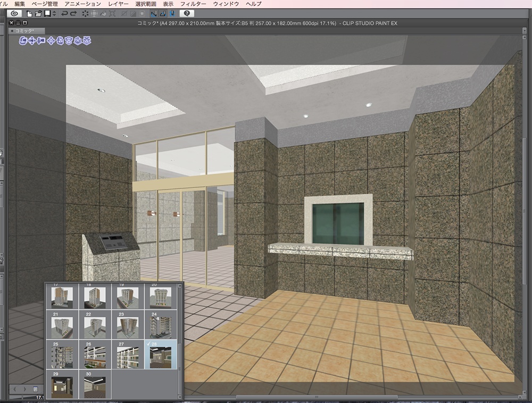
Task: Toggle snap to ruler
Action: [x=154, y=14]
